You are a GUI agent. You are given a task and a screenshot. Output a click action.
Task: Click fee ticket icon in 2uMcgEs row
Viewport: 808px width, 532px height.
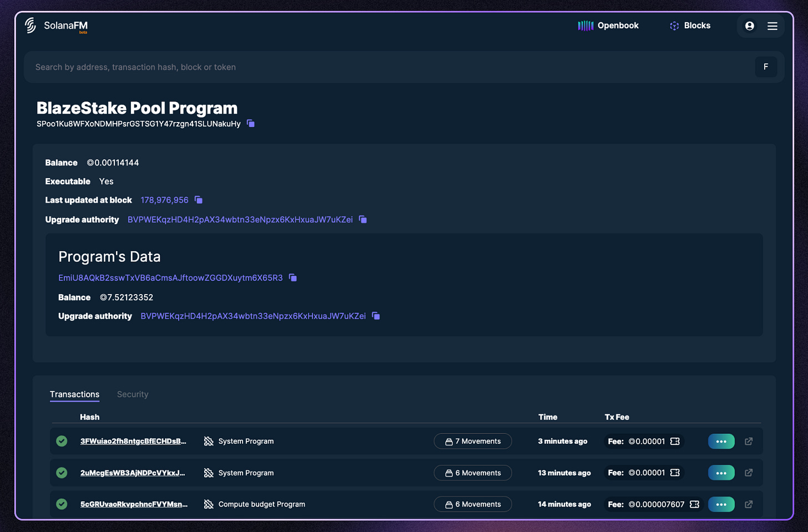coord(675,473)
